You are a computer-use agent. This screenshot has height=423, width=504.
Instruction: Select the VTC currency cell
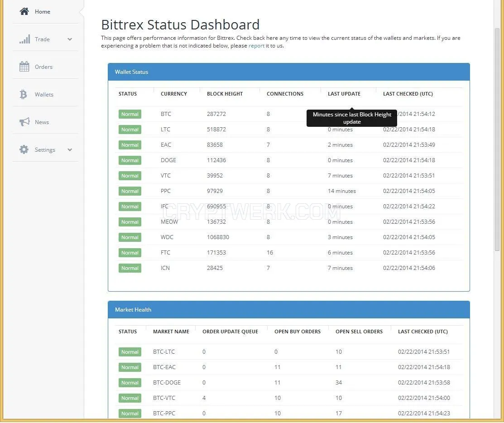pos(166,176)
